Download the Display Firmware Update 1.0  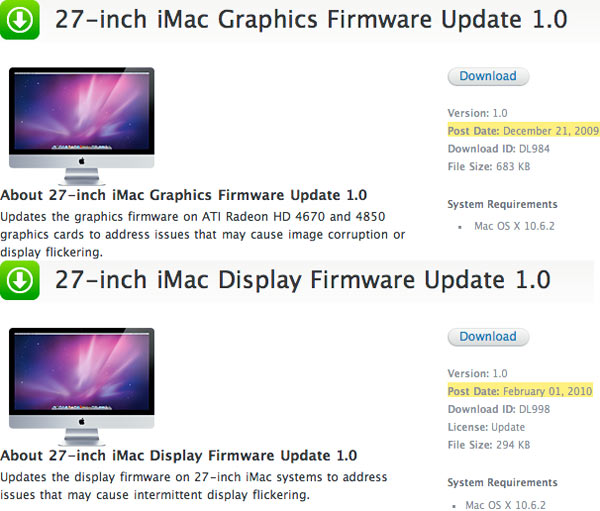point(488,337)
